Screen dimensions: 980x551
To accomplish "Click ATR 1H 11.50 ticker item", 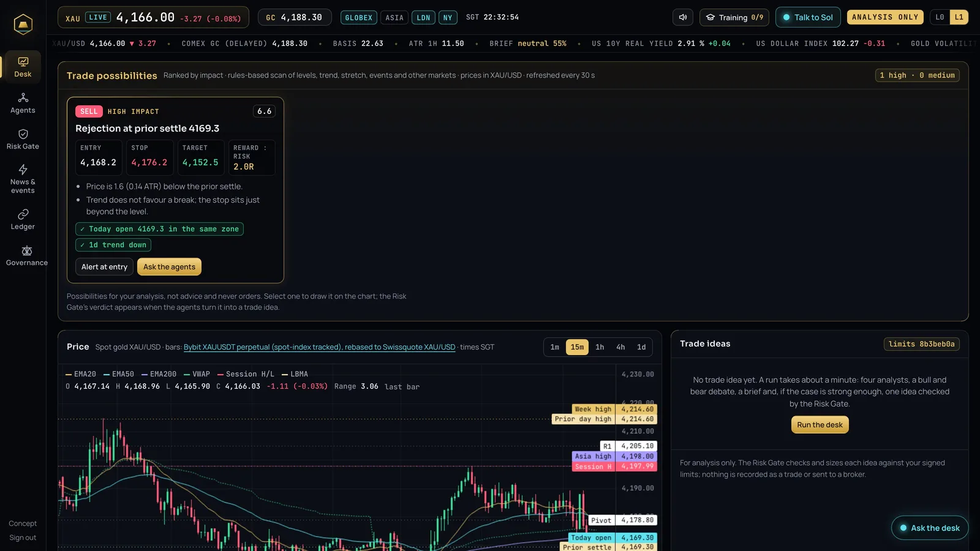I will (x=436, y=43).
